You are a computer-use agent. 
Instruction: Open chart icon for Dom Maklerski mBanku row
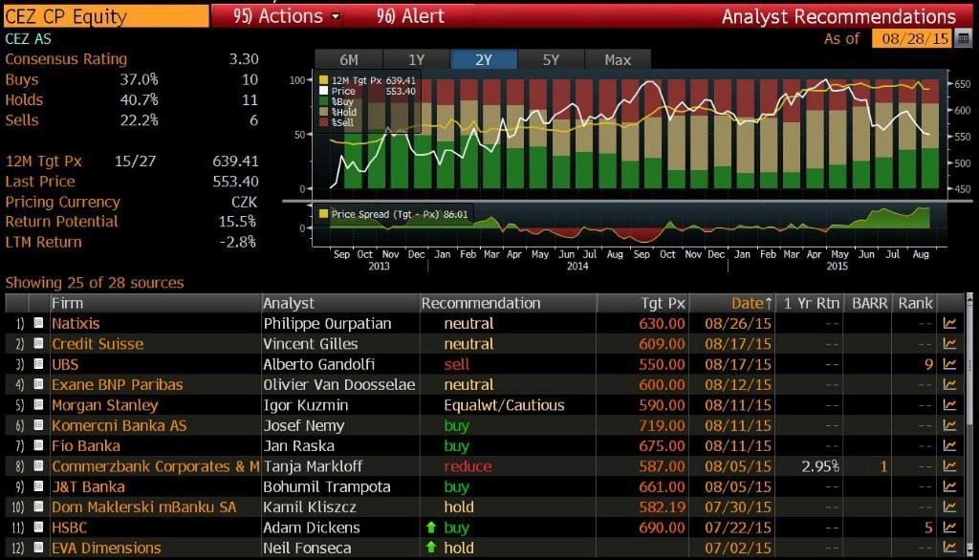click(x=949, y=506)
